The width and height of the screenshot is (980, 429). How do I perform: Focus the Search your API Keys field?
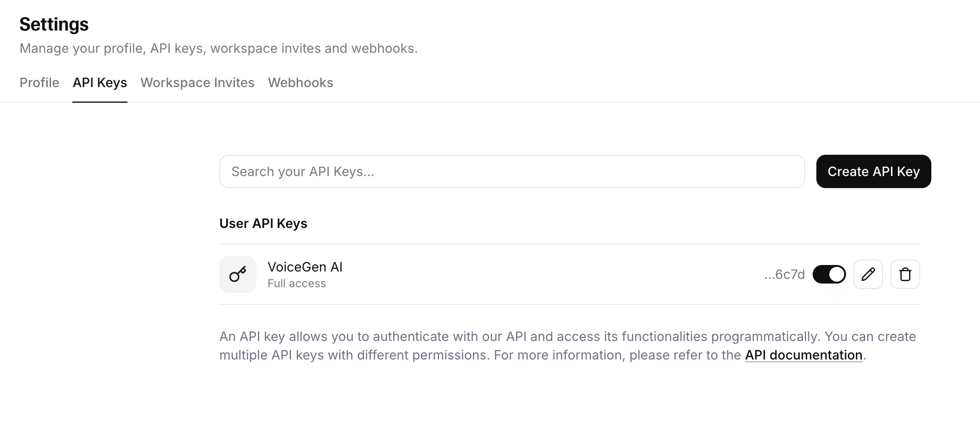[512, 171]
